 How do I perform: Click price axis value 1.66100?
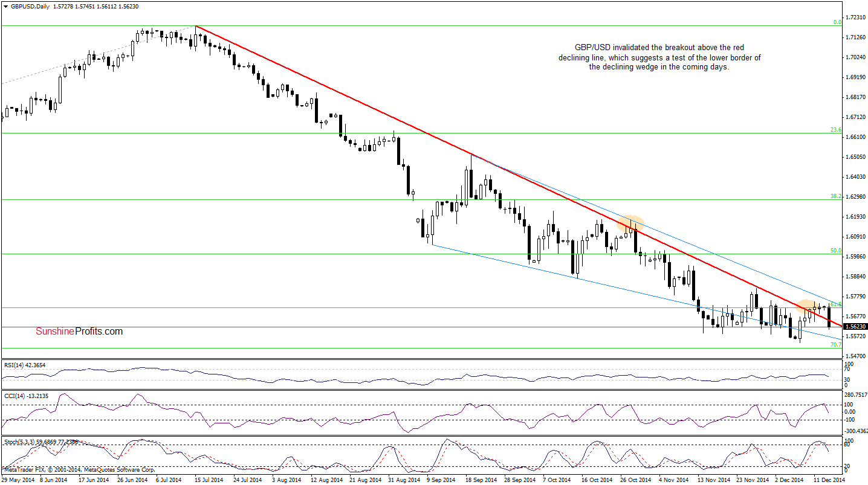click(855, 137)
